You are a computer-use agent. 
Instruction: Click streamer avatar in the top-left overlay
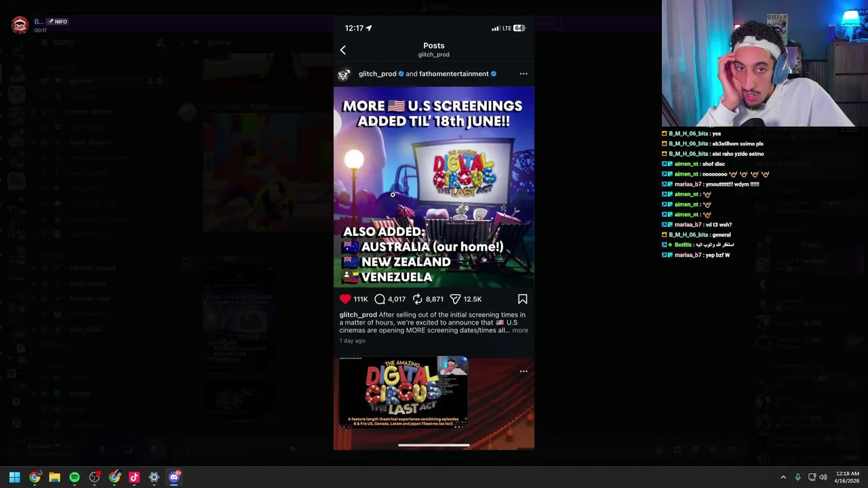coord(20,25)
